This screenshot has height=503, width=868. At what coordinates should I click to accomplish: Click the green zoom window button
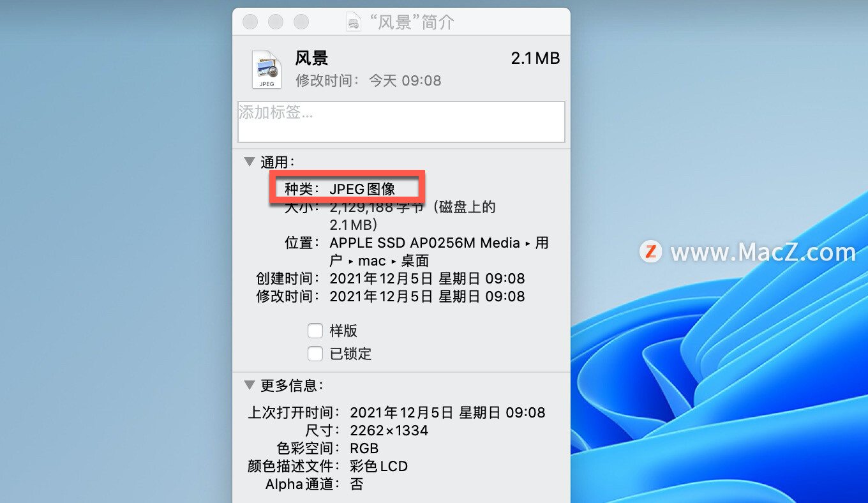(x=301, y=21)
